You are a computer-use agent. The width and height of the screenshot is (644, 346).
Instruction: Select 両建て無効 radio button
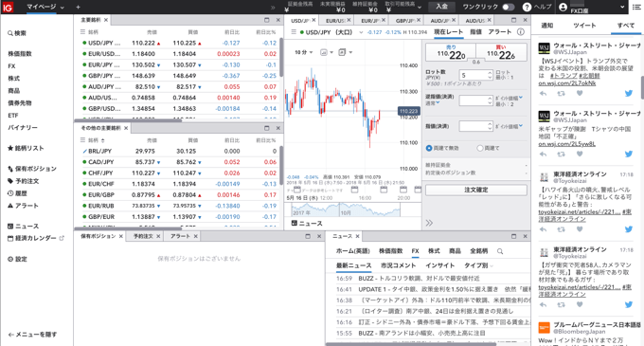point(429,148)
